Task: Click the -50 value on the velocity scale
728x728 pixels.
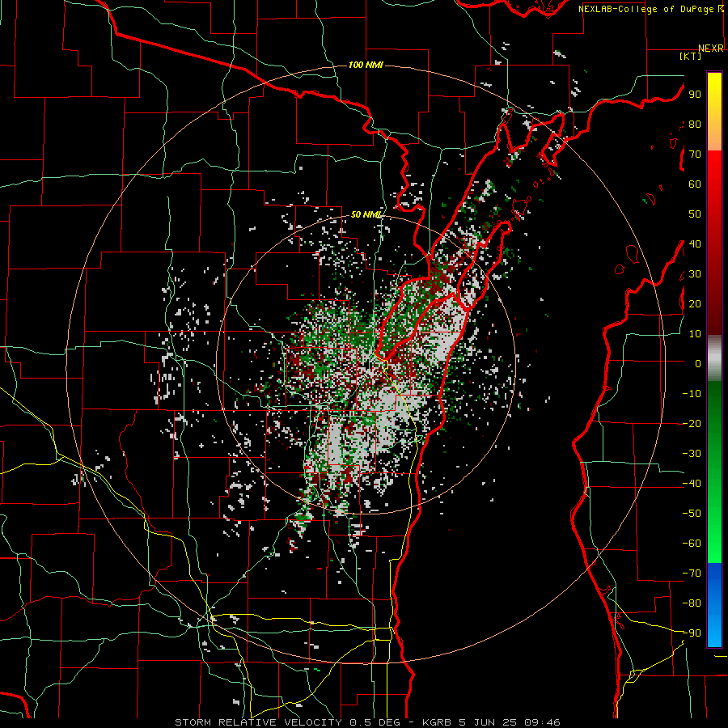Action: 692,514
